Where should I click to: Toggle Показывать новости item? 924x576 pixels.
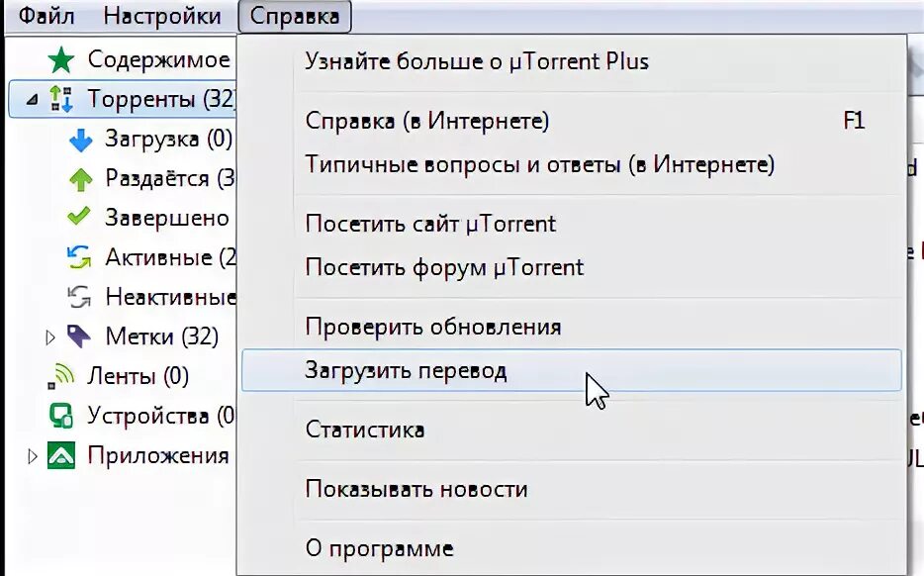(x=571, y=489)
